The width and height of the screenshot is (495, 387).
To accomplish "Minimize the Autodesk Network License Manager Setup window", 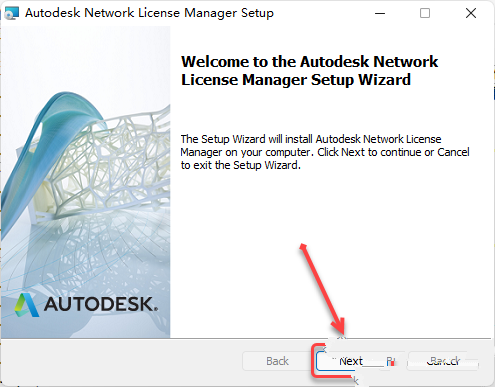I will tap(380, 13).
